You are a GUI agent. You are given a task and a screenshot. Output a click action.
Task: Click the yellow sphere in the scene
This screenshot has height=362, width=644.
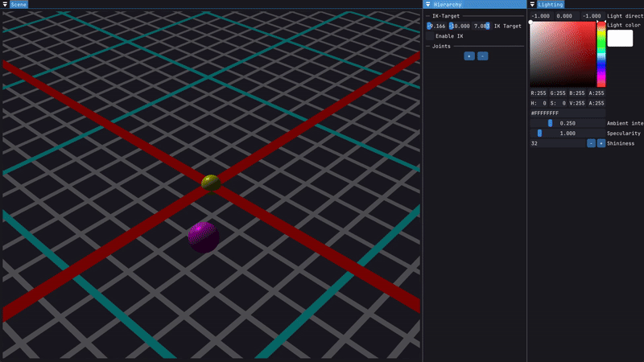(x=211, y=183)
